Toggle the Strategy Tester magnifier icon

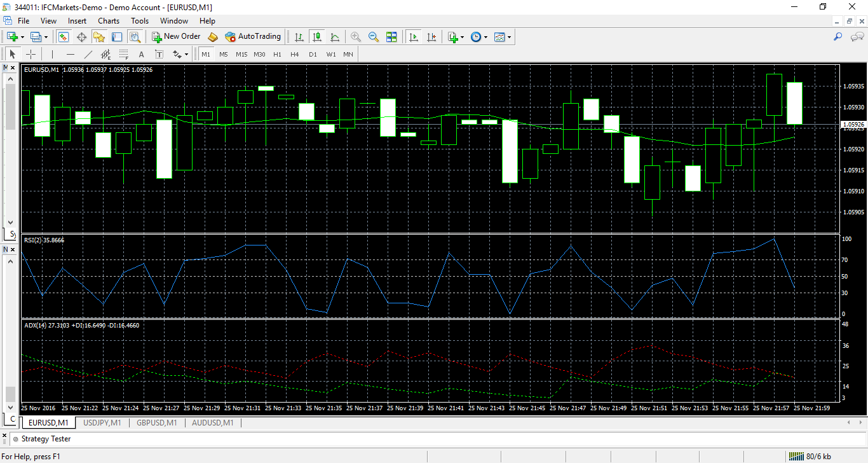[135, 37]
